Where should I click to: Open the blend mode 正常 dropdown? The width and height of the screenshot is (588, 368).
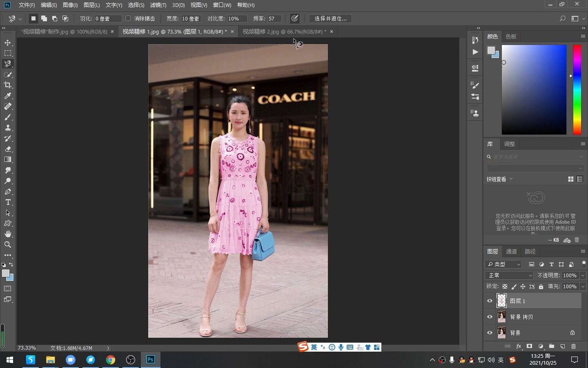(510, 276)
